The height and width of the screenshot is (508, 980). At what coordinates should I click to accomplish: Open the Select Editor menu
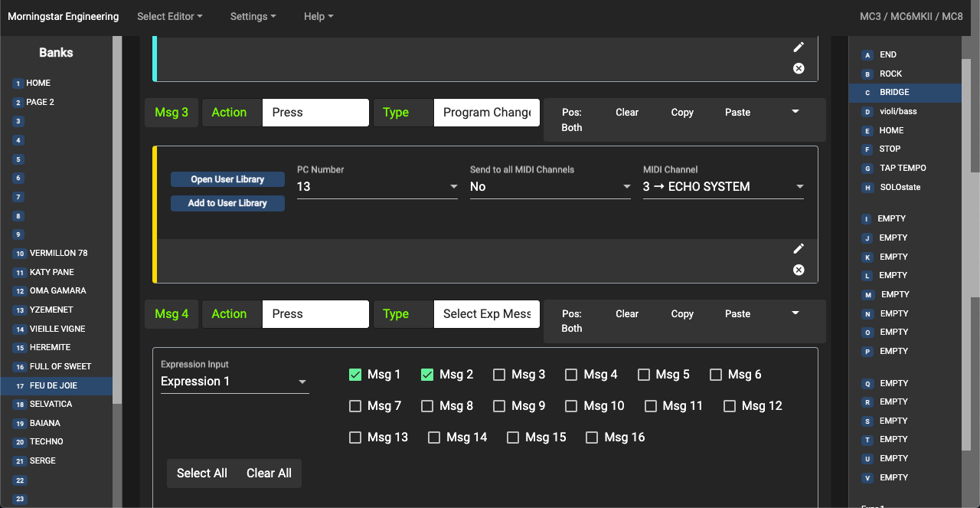coord(169,16)
